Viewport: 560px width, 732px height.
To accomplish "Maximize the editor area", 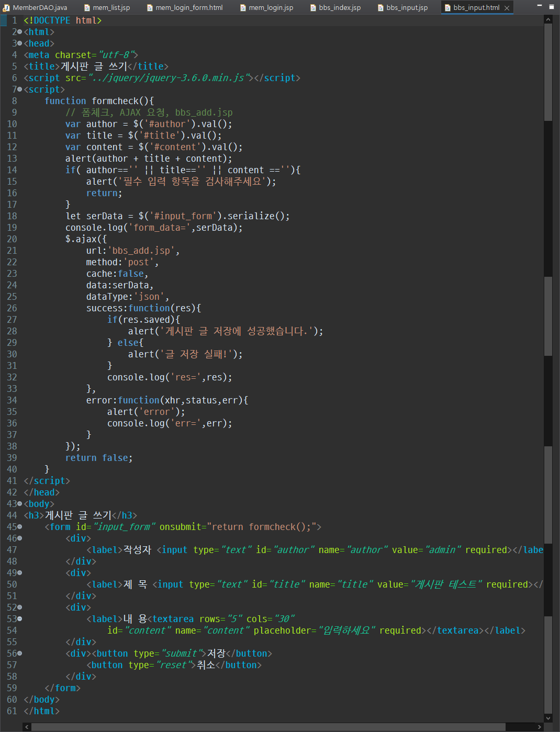I will 551,7.
